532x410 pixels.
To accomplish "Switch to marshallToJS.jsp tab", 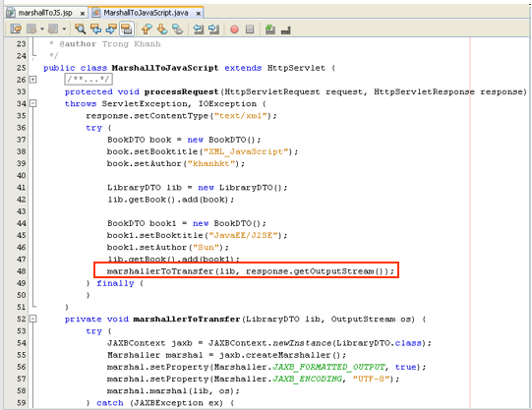I will tap(45, 13).
